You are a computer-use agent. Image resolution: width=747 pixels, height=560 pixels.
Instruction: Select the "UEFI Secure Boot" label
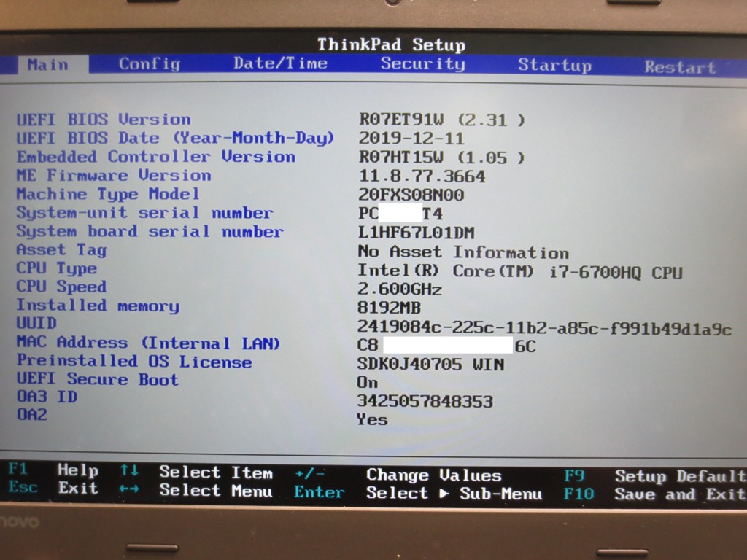[x=98, y=379]
